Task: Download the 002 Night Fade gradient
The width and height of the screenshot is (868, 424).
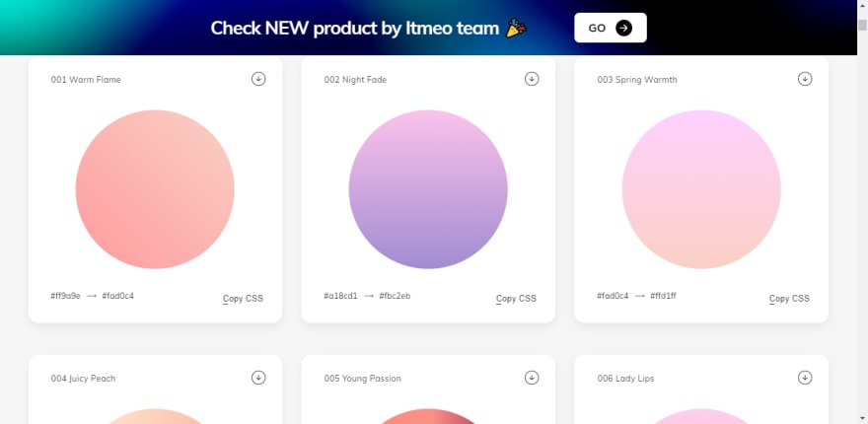Action: (x=532, y=79)
